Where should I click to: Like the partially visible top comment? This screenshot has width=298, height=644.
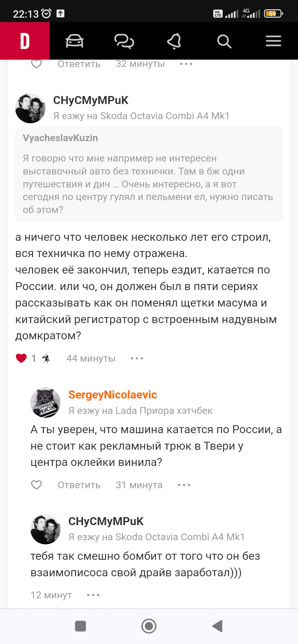(x=36, y=64)
